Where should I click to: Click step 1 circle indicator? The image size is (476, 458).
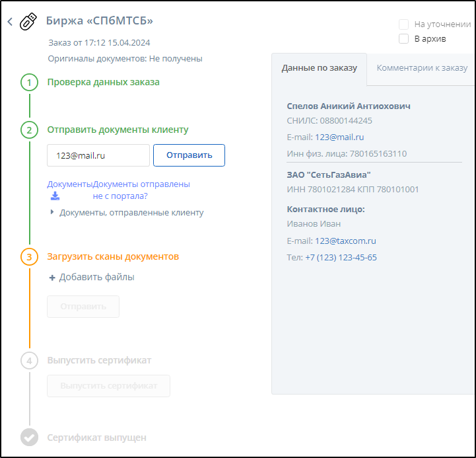pos(29,83)
